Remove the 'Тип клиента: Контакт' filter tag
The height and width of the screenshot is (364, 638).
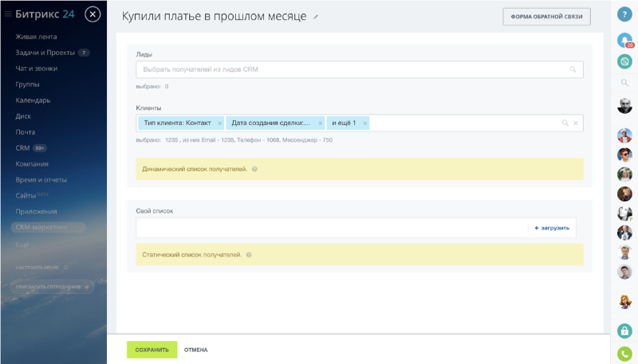(219, 123)
